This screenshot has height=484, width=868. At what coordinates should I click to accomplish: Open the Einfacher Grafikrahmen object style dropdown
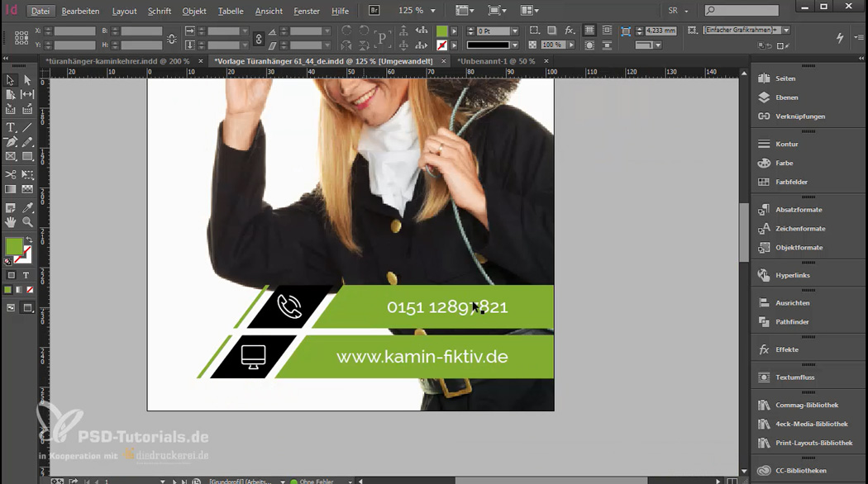786,30
